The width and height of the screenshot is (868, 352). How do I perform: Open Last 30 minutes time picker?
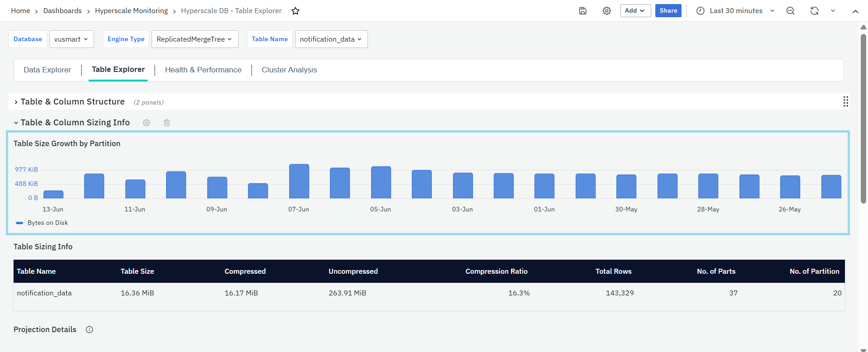pos(735,11)
